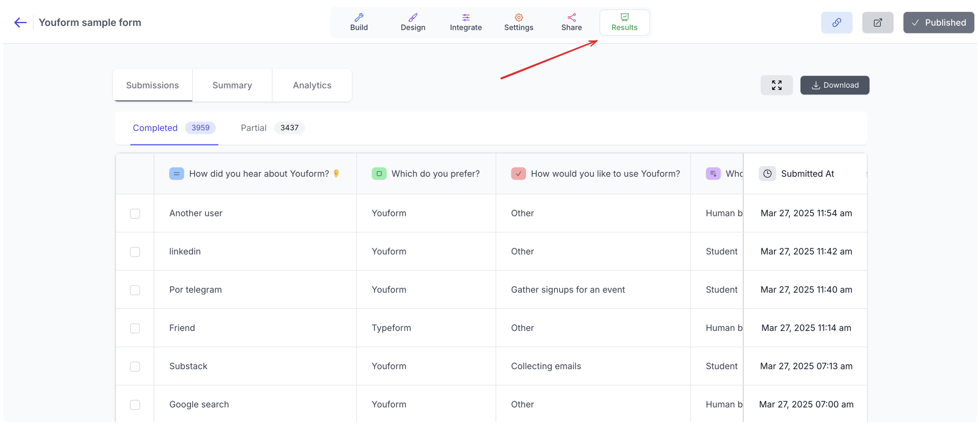Screen dimensions: 980x425
Task: Click the green icon for 'Which do you prefer?' column
Action: pyautogui.click(x=379, y=174)
